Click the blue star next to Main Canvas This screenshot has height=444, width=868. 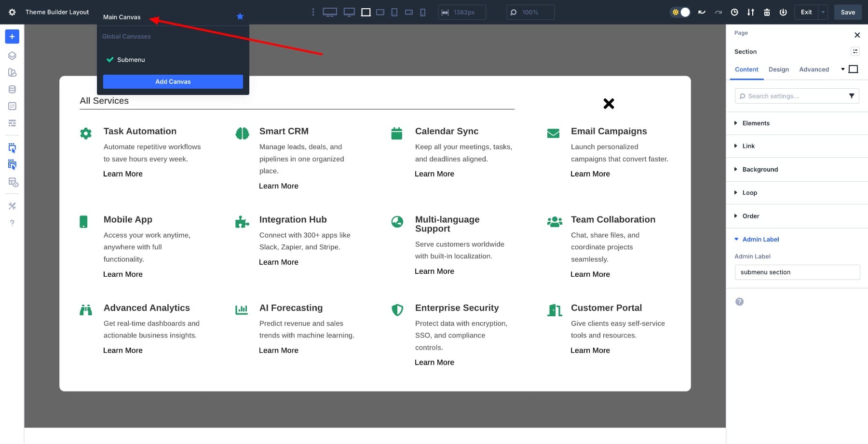240,17
